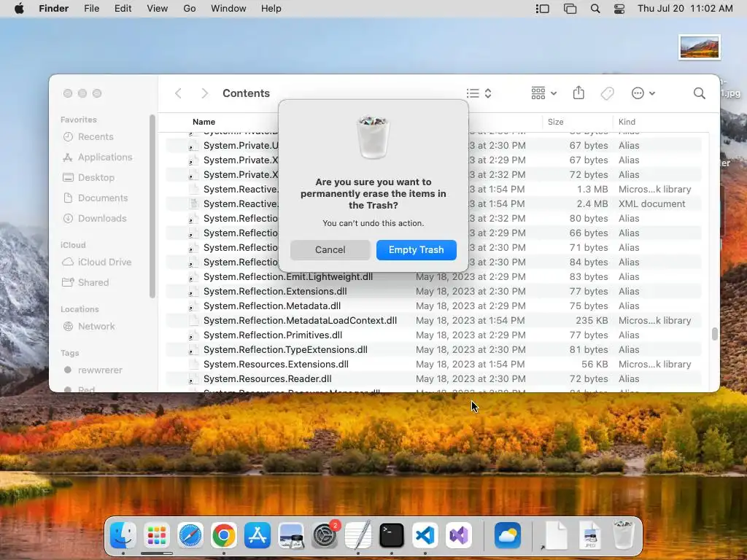The width and height of the screenshot is (747, 560).
Task: Open the View menu
Action: click(x=158, y=9)
